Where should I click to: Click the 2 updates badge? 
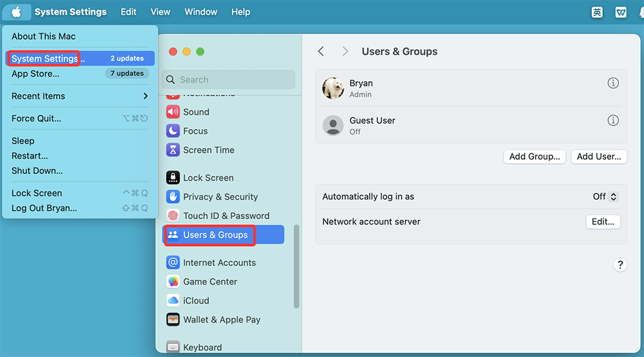[127, 59]
